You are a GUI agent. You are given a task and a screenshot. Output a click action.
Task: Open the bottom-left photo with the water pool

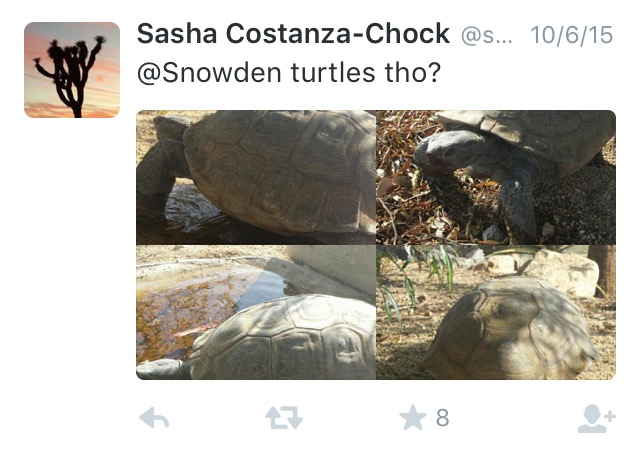click(256, 313)
